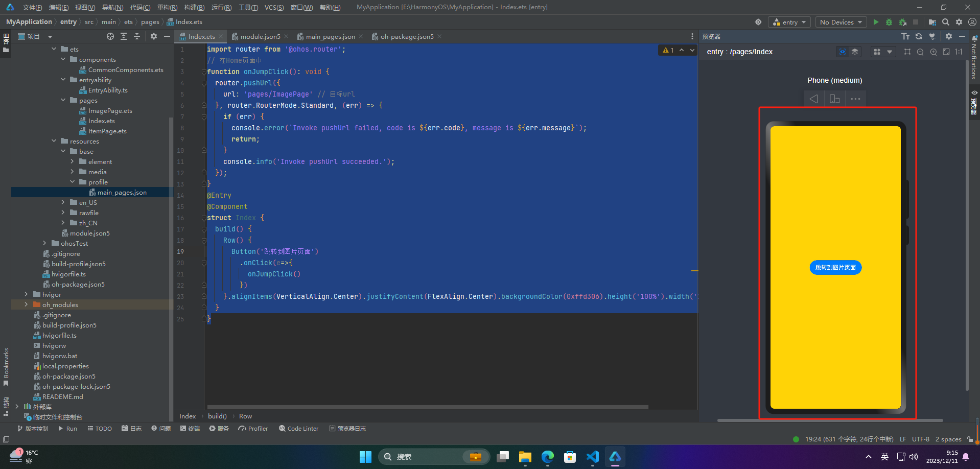980x469 pixels.
Task: Collapse all folders in the project tree
Action: (137, 36)
